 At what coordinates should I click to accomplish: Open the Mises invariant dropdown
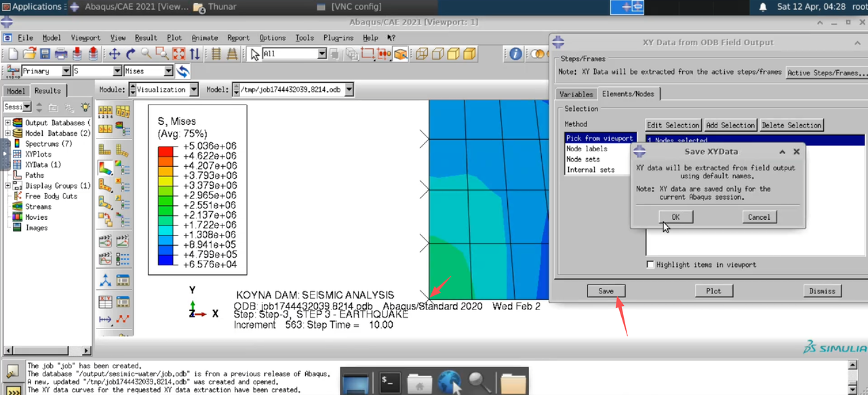[x=168, y=71]
